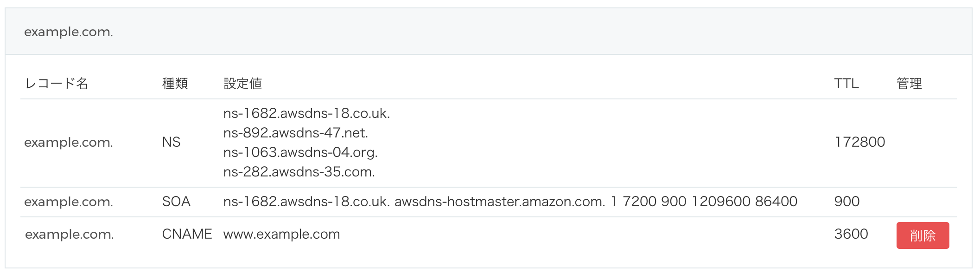Select the ns-282.awsdns-35.com. nameserver value
The image size is (980, 274).
[x=299, y=172]
